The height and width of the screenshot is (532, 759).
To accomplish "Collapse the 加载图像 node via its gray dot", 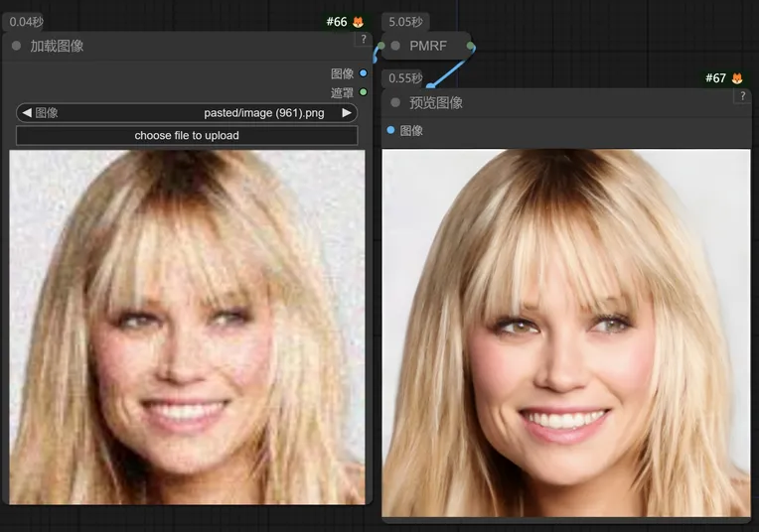I will pyautogui.click(x=17, y=46).
